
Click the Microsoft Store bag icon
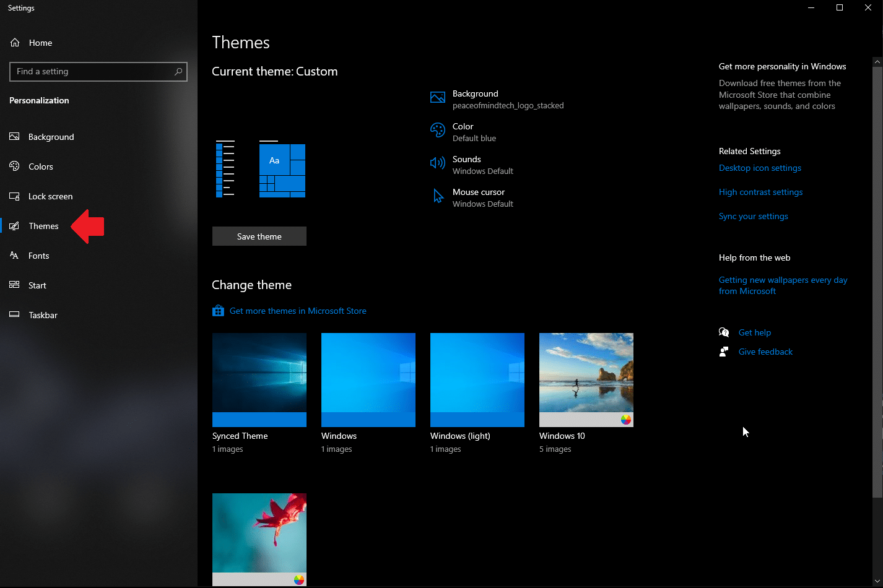click(x=218, y=311)
